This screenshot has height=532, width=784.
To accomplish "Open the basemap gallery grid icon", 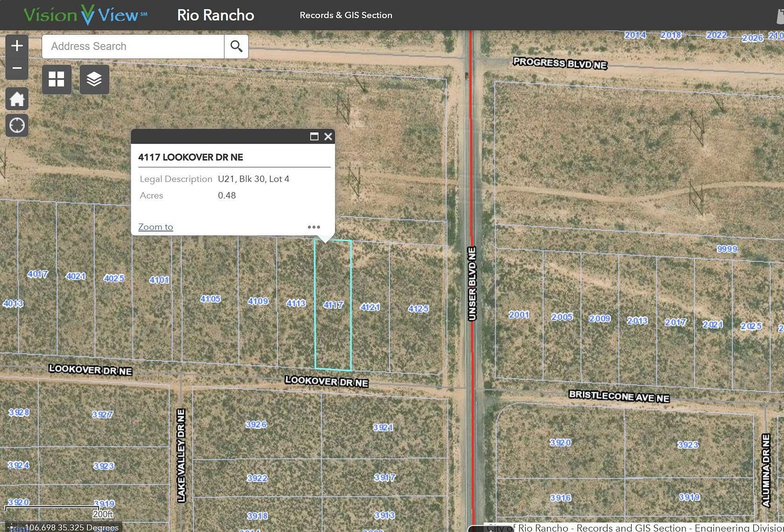I will (56, 79).
